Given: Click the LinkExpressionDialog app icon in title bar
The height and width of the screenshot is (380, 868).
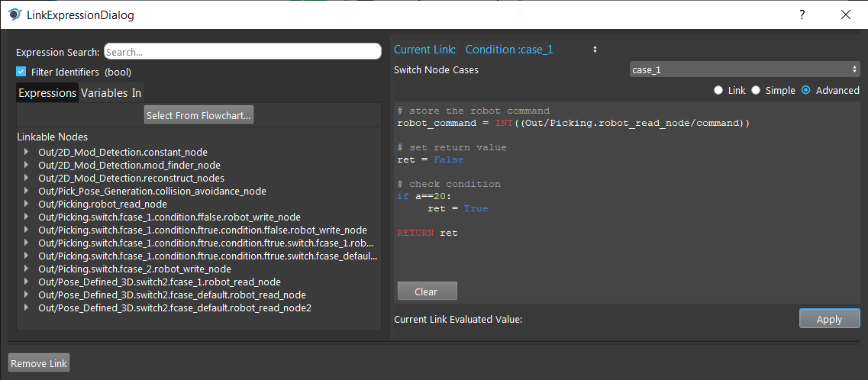Looking at the screenshot, I should 15,14.
